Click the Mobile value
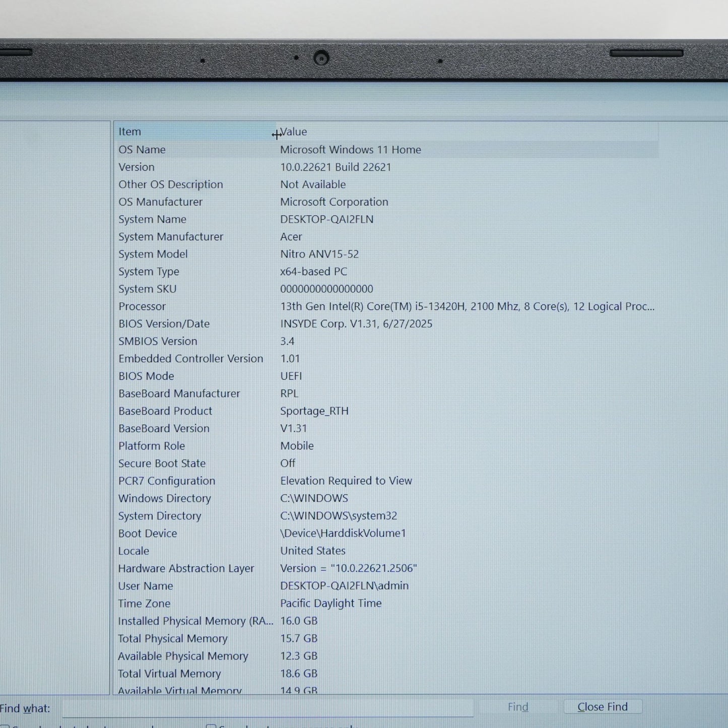Viewport: 728px width, 728px height. point(297,446)
